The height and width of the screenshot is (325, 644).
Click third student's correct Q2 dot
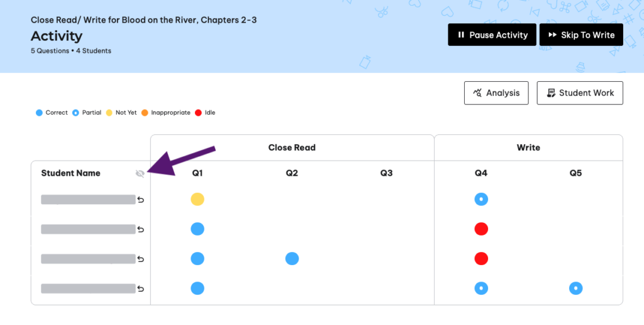tap(292, 258)
